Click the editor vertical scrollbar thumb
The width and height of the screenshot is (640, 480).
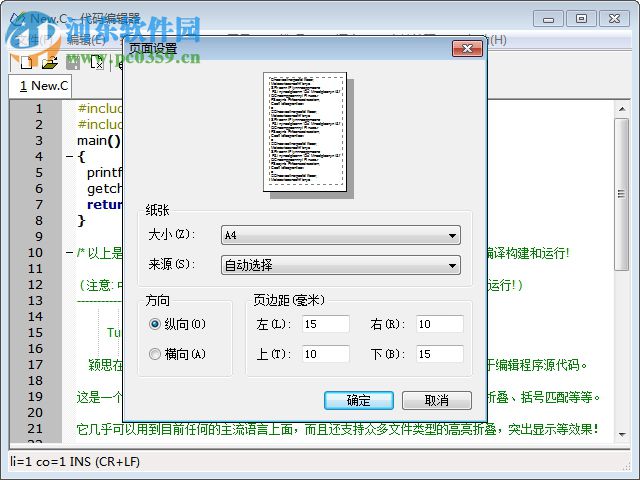(x=621, y=194)
